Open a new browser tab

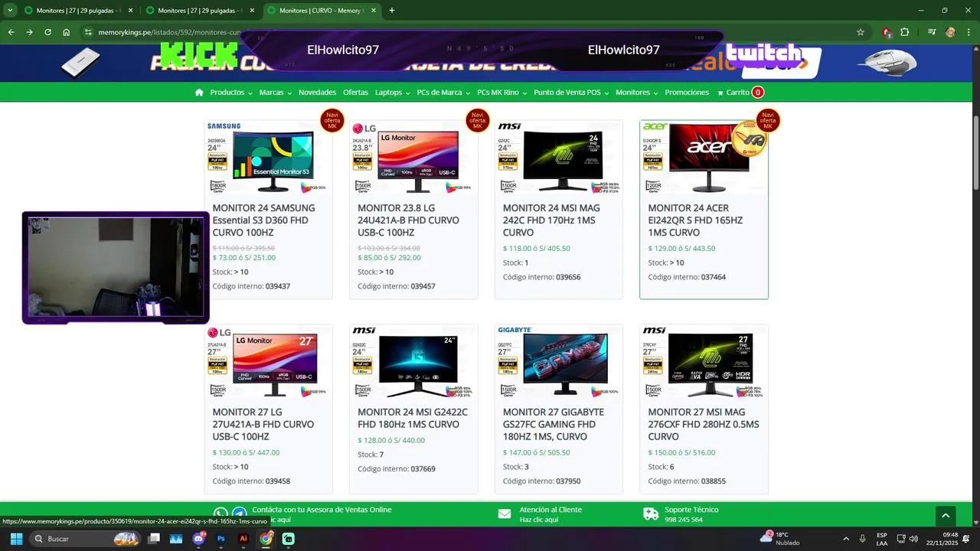(x=392, y=11)
